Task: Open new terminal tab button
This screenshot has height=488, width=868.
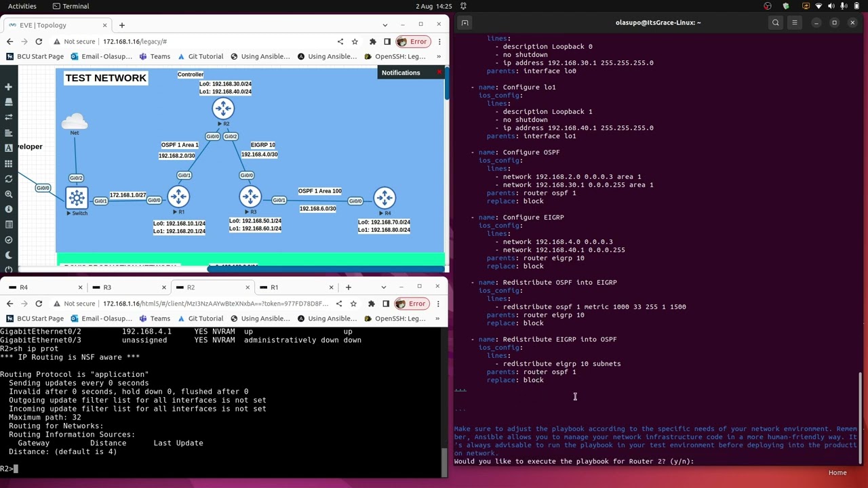Action: point(465,22)
